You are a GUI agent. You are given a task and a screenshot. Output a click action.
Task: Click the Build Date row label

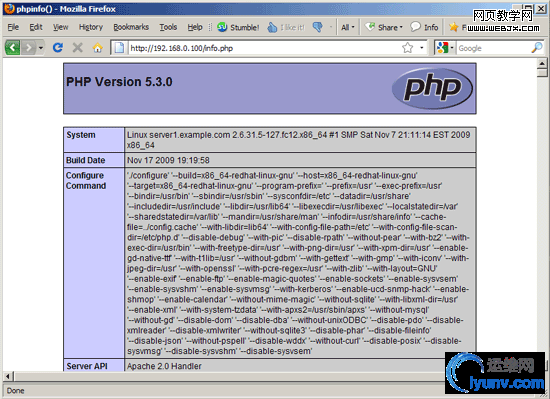click(x=86, y=160)
